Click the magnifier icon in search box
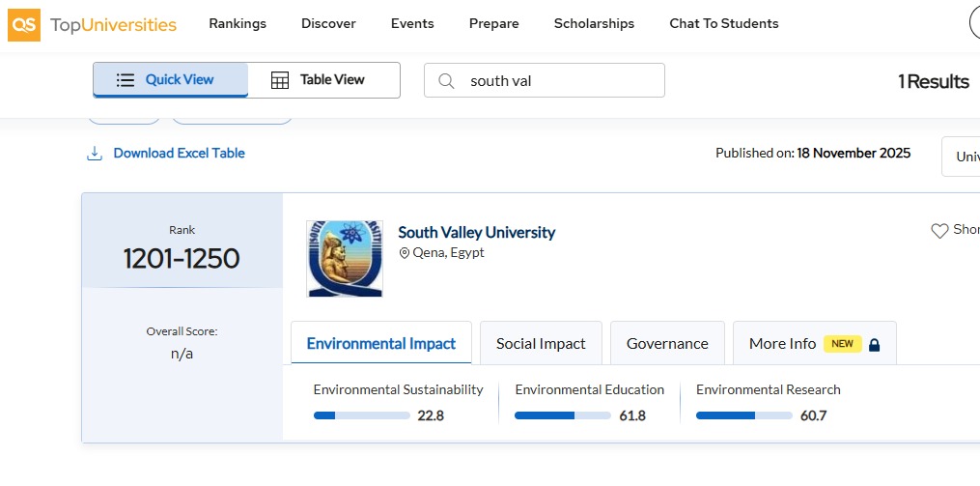980x486 pixels. tap(446, 81)
